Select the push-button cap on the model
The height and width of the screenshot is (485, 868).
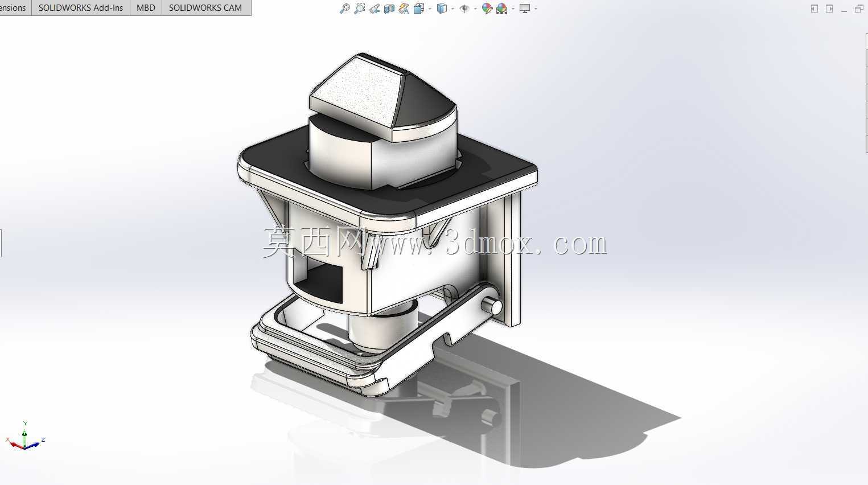382,97
